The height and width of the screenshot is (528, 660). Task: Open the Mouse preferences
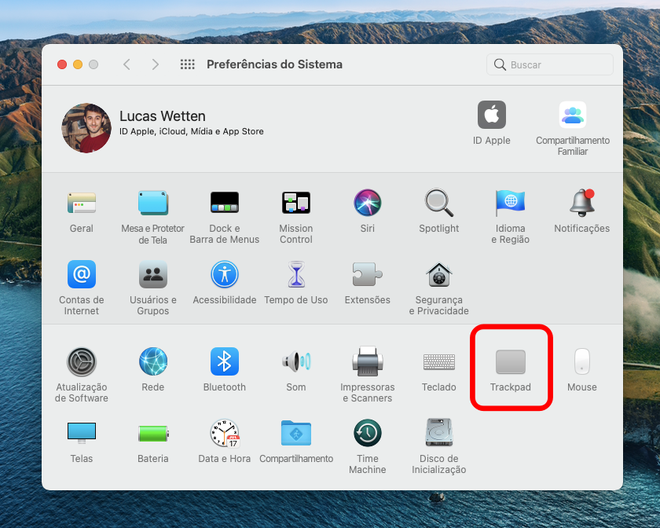[x=582, y=361]
